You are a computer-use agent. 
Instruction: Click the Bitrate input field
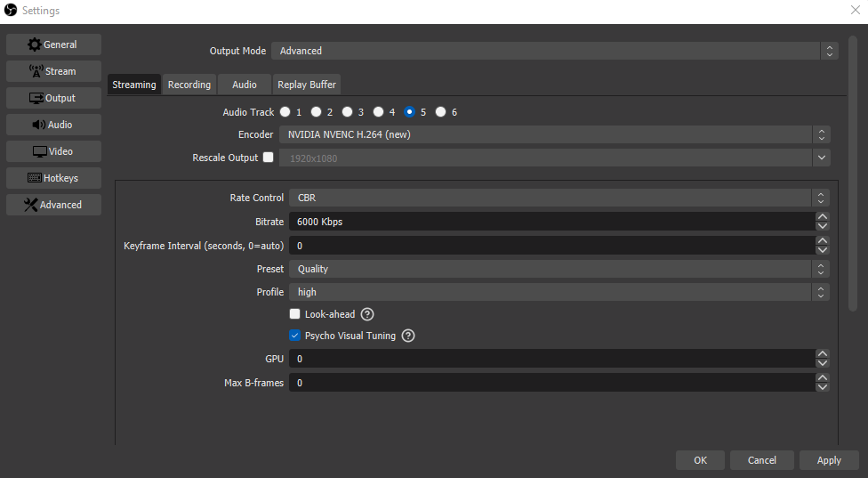(551, 222)
